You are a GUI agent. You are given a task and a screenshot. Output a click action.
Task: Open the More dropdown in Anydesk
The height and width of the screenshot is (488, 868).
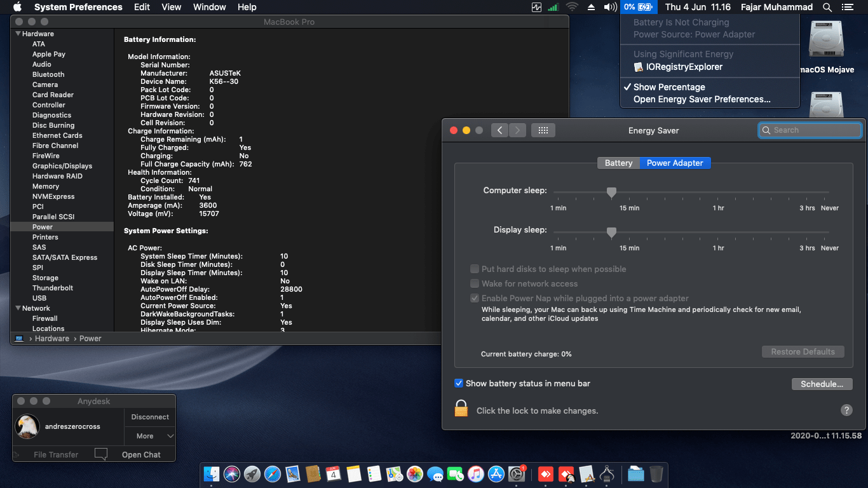point(150,436)
